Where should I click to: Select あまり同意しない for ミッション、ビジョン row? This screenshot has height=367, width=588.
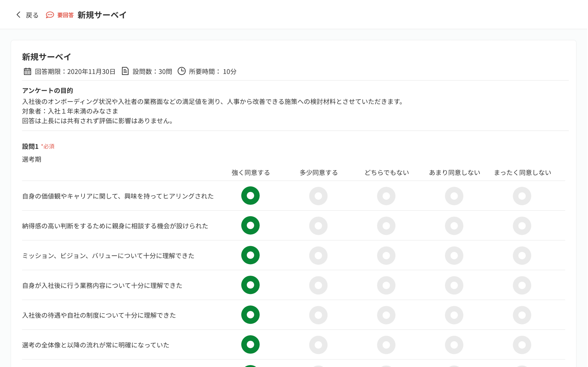454,255
